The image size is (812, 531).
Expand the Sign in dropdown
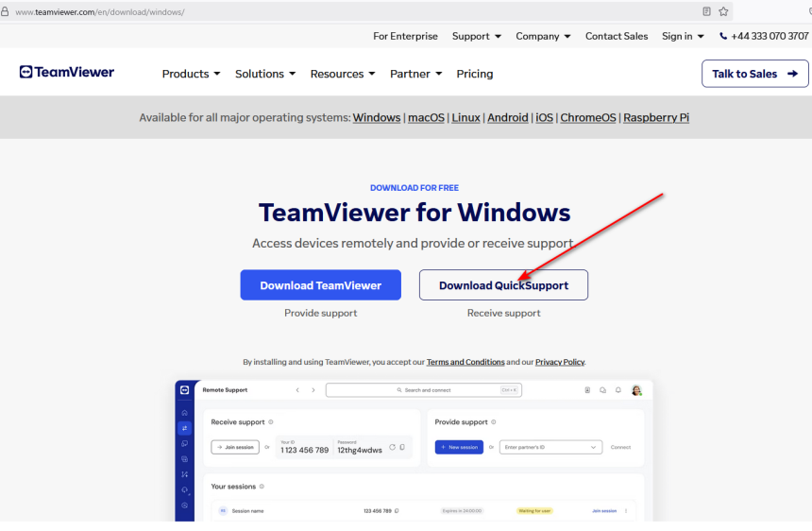(683, 36)
